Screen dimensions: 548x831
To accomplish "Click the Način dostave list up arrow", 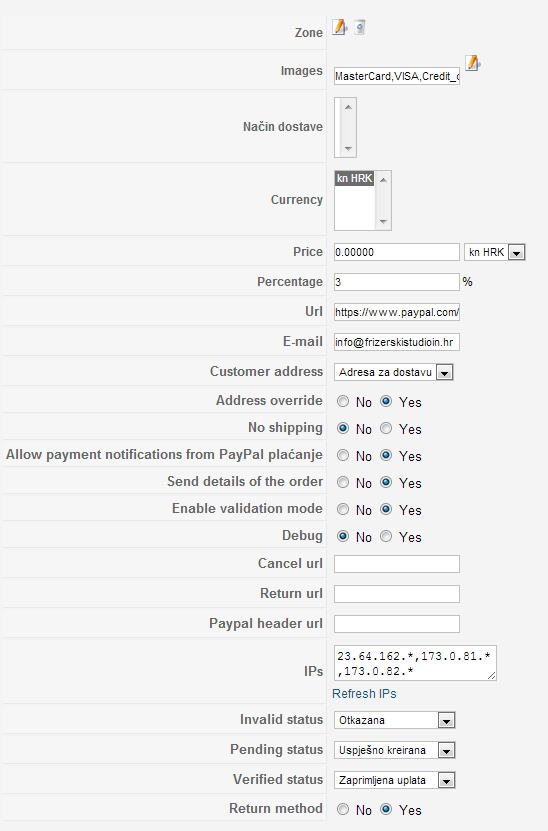I will (x=348, y=107).
